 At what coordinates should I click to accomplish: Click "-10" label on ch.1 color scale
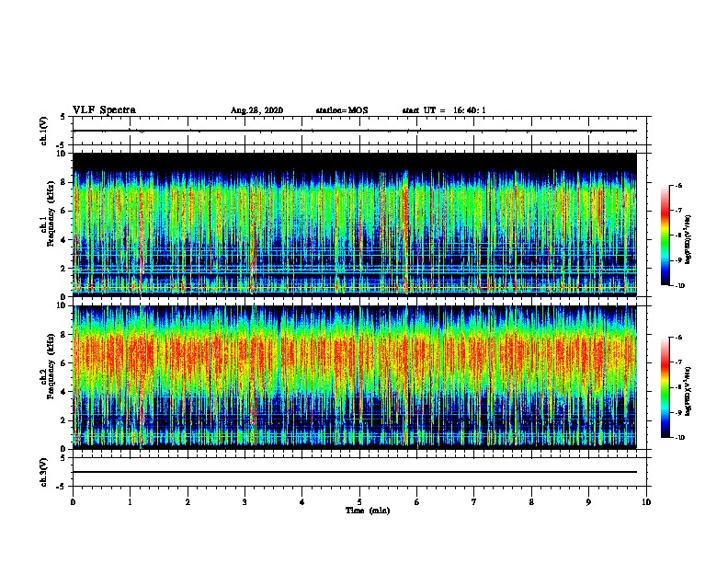pos(679,286)
